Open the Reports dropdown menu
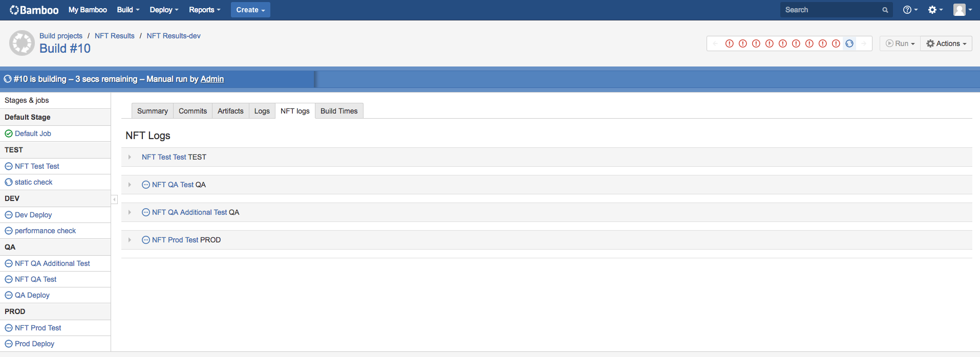Viewport: 980px width, 357px height. coord(205,10)
